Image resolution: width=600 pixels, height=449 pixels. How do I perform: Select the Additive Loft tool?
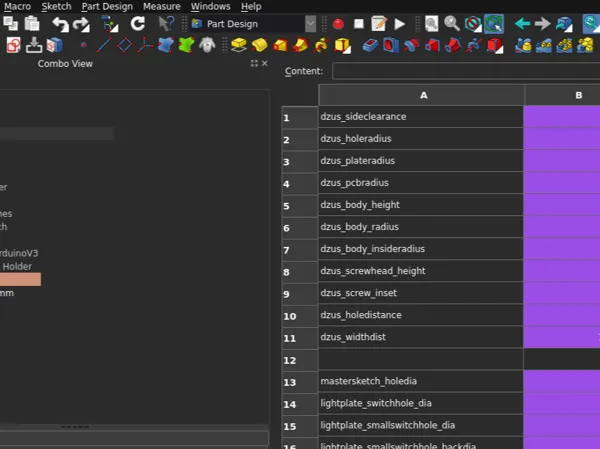(x=280, y=45)
